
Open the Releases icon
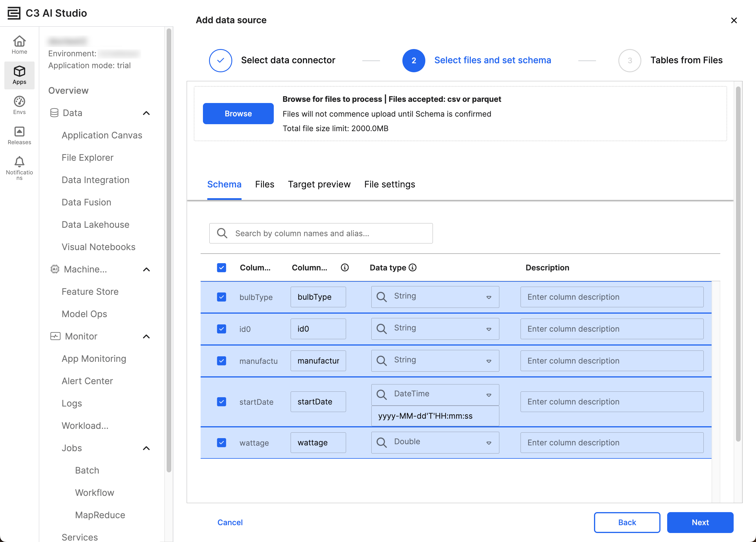click(19, 132)
